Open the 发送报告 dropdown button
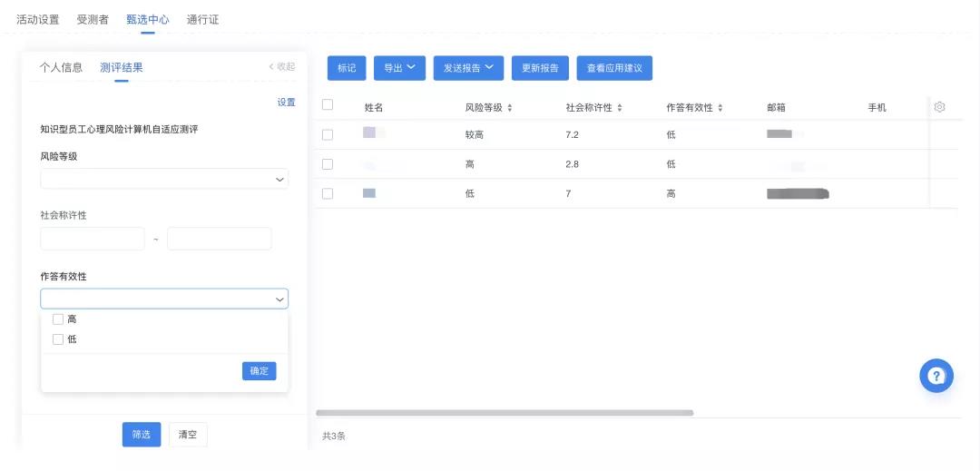 click(468, 68)
